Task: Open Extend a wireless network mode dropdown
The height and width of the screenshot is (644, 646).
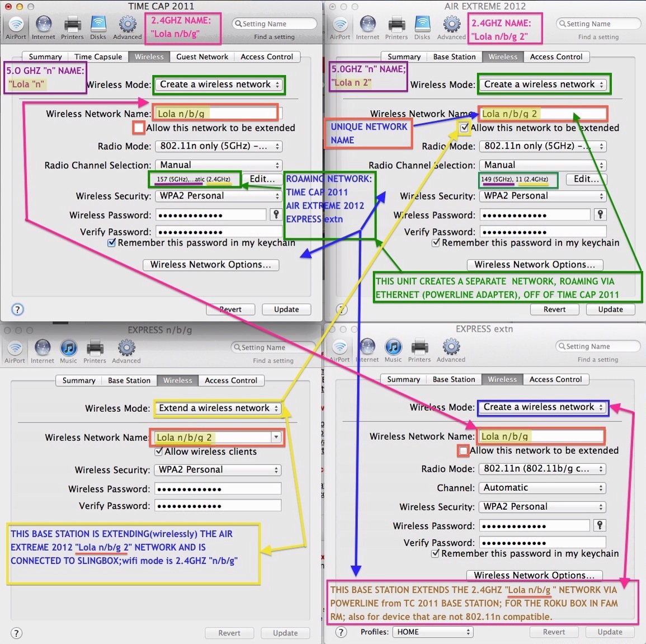Action: [x=218, y=408]
